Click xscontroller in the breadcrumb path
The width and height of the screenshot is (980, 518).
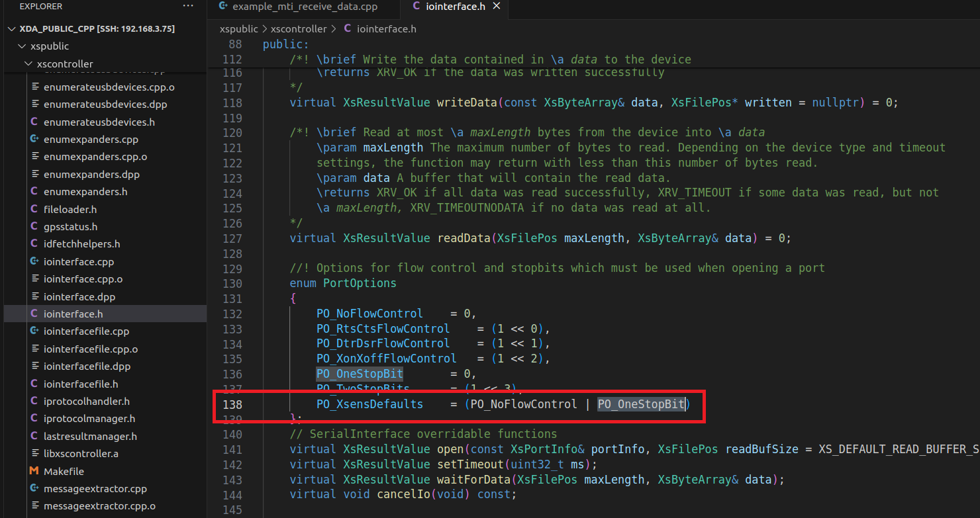(299, 29)
